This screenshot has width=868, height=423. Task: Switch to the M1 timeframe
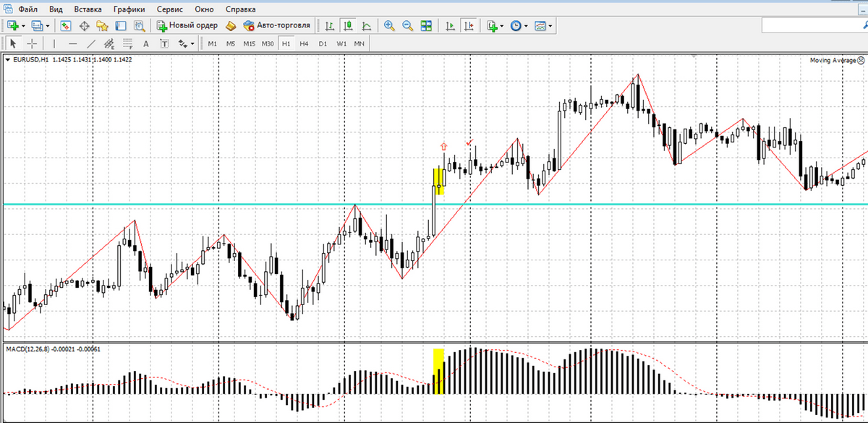212,44
